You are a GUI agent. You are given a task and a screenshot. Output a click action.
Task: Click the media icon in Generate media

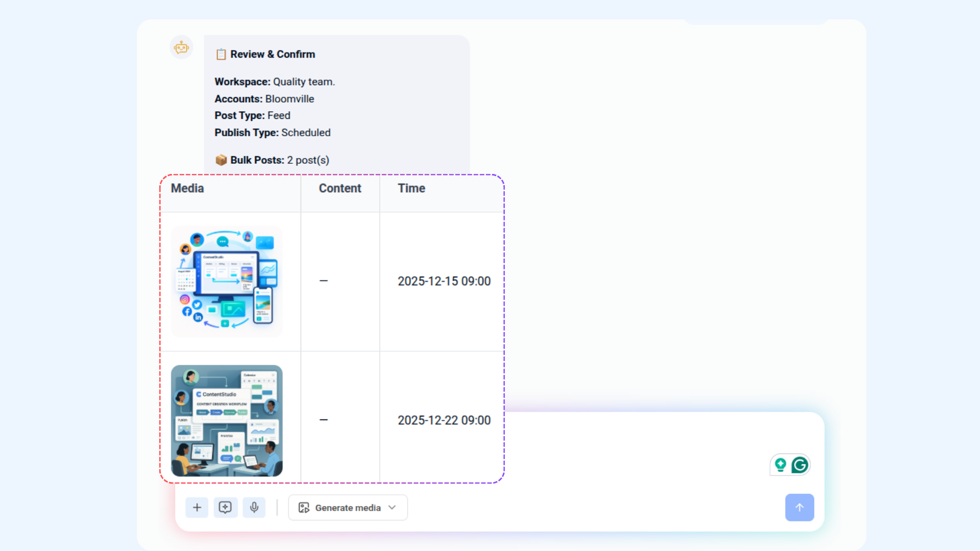(304, 508)
